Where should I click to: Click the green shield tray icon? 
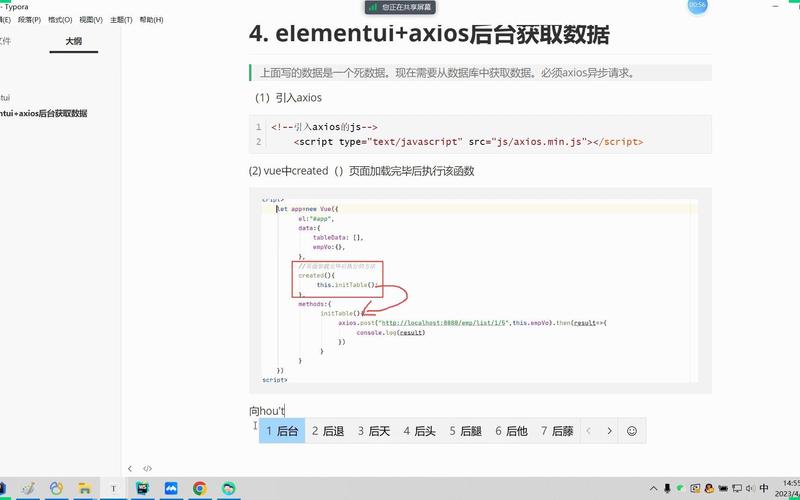tap(680, 489)
